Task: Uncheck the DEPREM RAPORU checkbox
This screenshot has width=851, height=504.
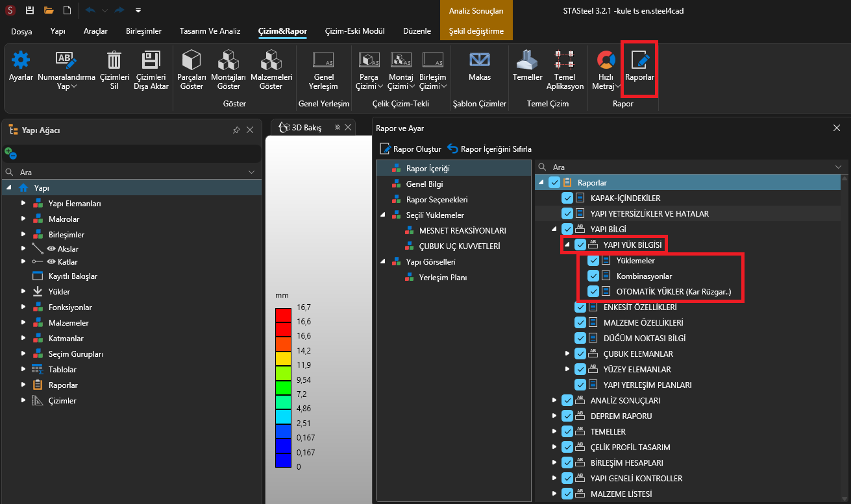Action: [x=567, y=416]
